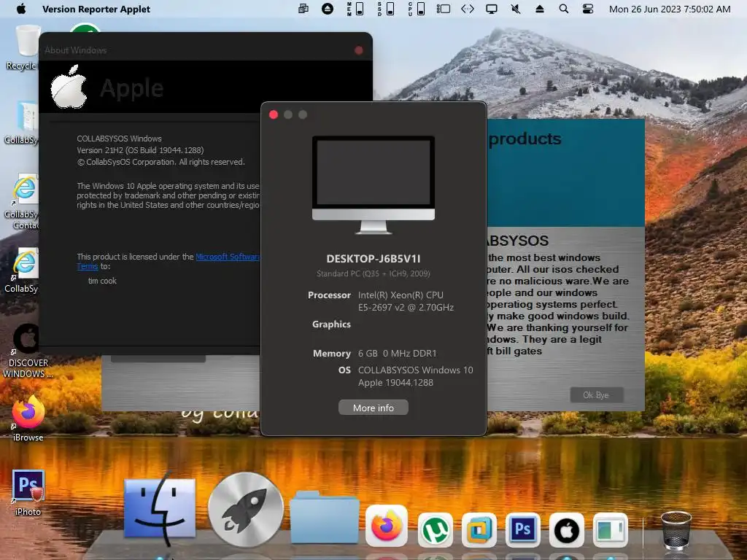Click the iMac computer image
The image size is (747, 560).
[373, 184]
